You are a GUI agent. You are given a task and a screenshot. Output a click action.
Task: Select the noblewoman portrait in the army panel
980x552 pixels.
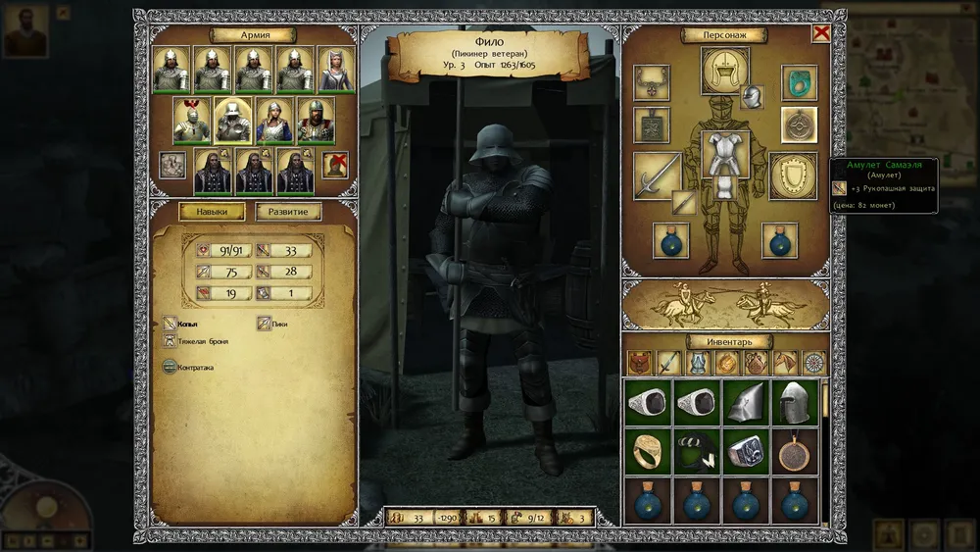336,70
